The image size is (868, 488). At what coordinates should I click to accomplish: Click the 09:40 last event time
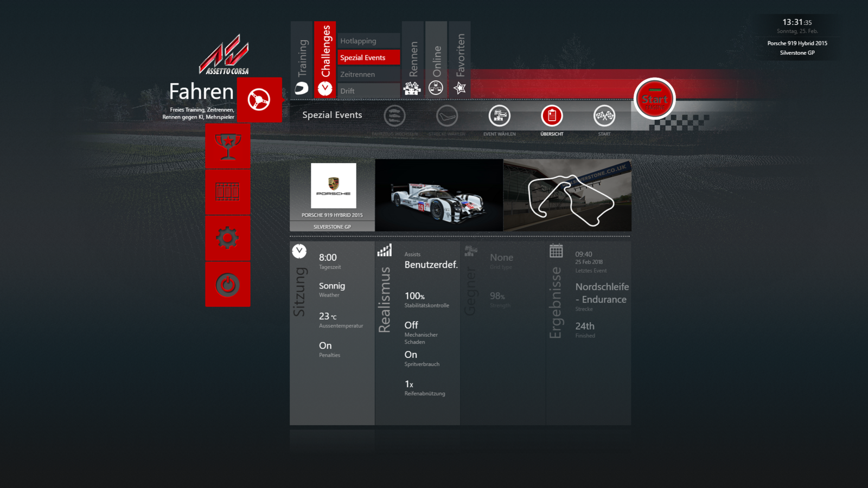coord(584,254)
